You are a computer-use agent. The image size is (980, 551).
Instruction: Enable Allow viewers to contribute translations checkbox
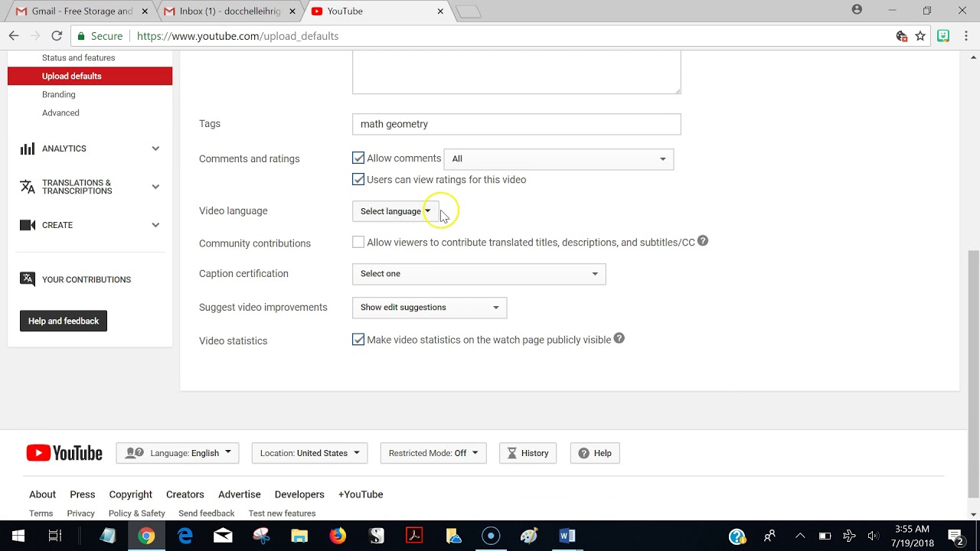(358, 242)
